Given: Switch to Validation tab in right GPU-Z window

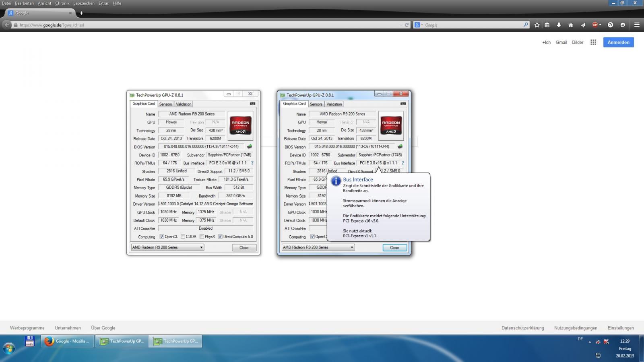Looking at the screenshot, I should tap(334, 104).
